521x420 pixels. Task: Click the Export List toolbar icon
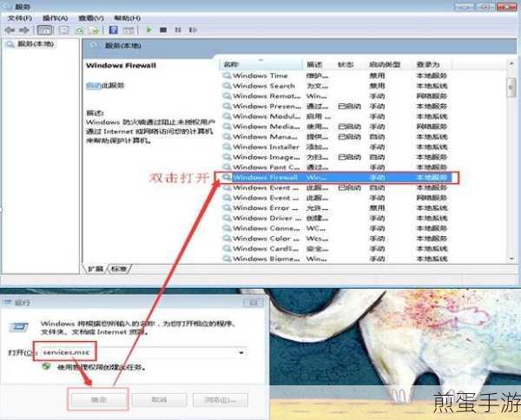click(95, 30)
